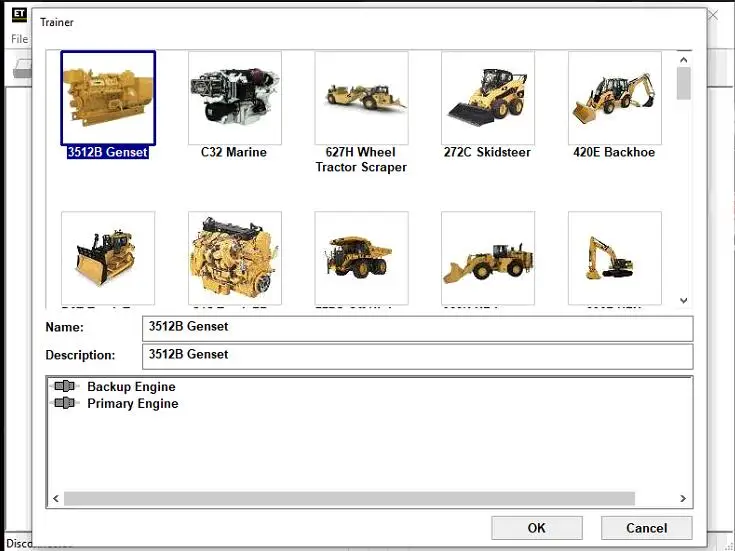Select the yellow industrial engine image
Viewport: 735px width, 551px height.
(234, 258)
